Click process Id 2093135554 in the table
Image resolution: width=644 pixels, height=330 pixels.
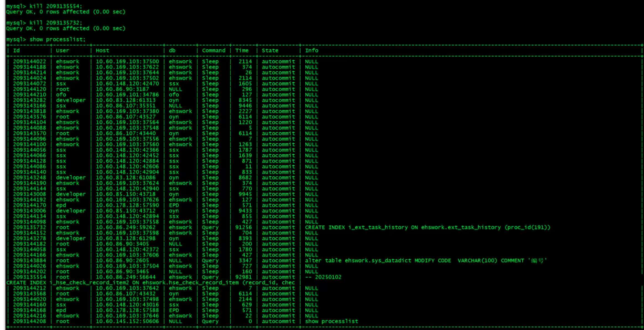(x=29, y=277)
